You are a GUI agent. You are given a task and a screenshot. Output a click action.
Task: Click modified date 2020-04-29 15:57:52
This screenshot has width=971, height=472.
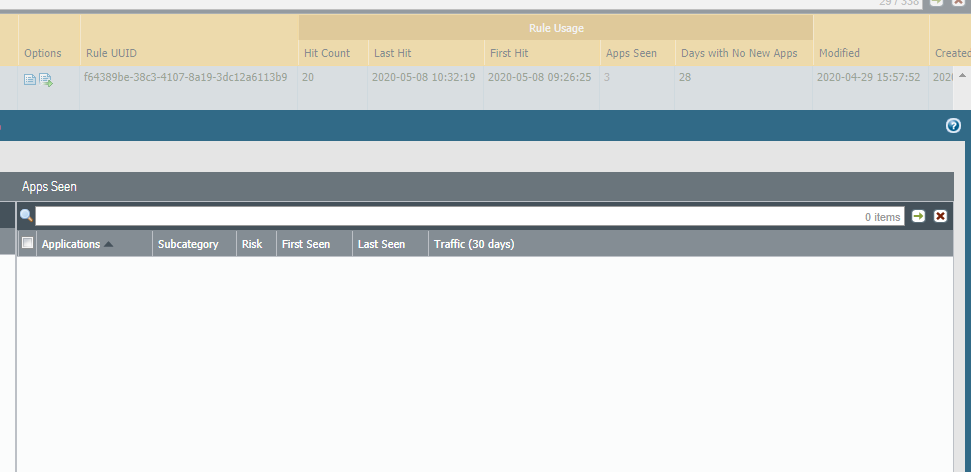(x=868, y=77)
